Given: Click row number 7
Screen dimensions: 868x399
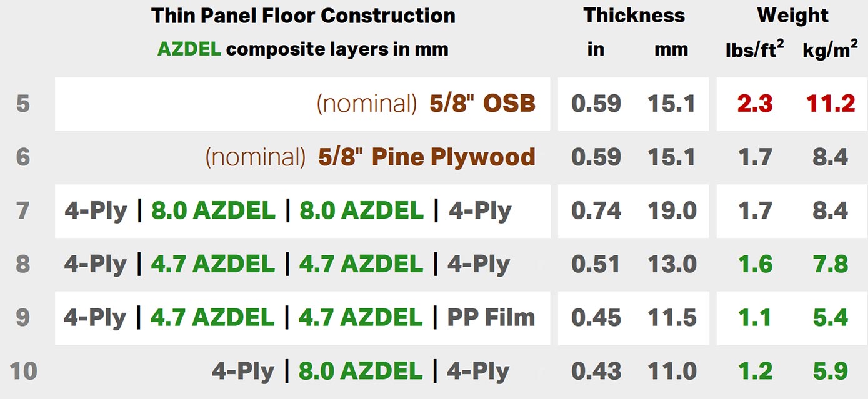Looking at the screenshot, I should click(23, 210).
